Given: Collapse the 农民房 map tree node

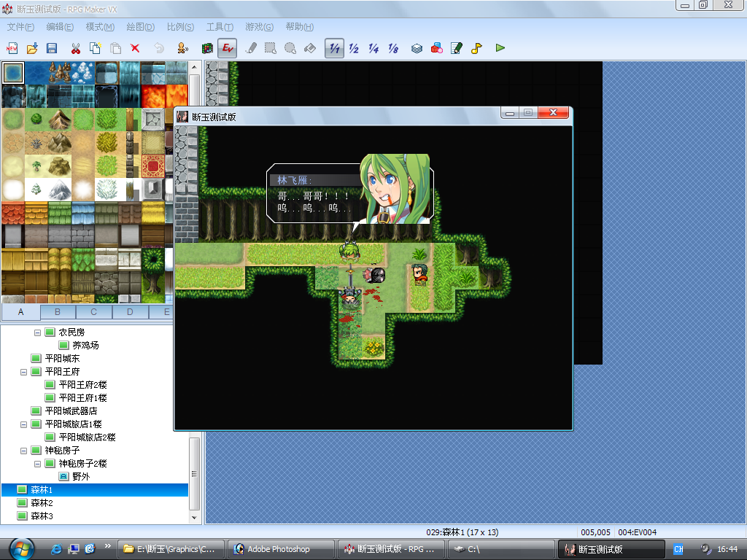Looking at the screenshot, I should click(x=37, y=332).
